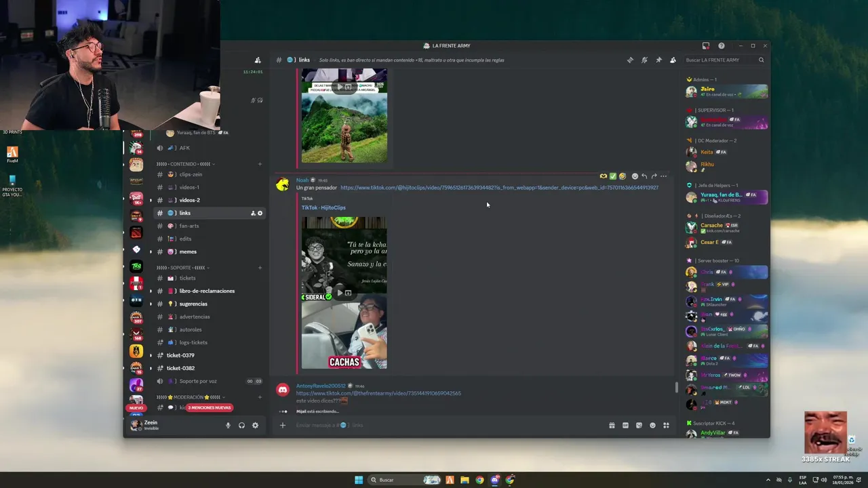Click plus attachment button in message bar
The image size is (868, 488).
283,426
